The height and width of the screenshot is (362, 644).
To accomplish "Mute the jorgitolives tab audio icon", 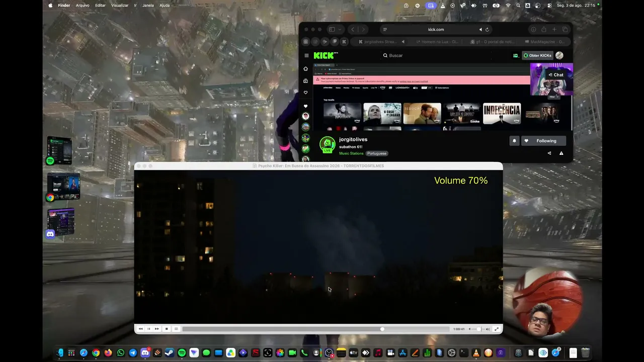I will (403, 42).
